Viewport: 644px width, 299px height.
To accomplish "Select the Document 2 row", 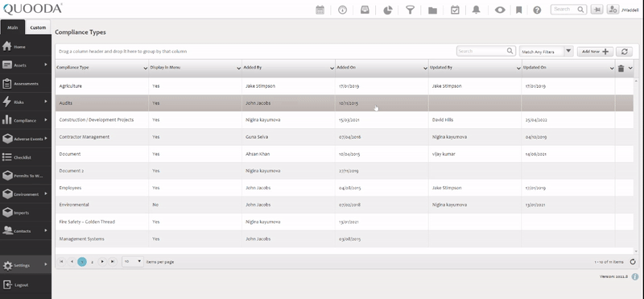I will [x=345, y=171].
